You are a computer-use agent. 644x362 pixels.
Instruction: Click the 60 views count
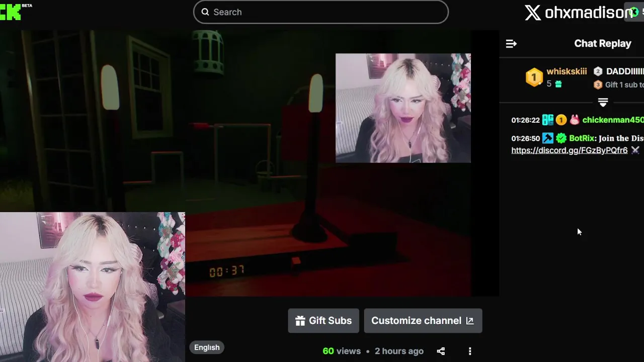342,351
